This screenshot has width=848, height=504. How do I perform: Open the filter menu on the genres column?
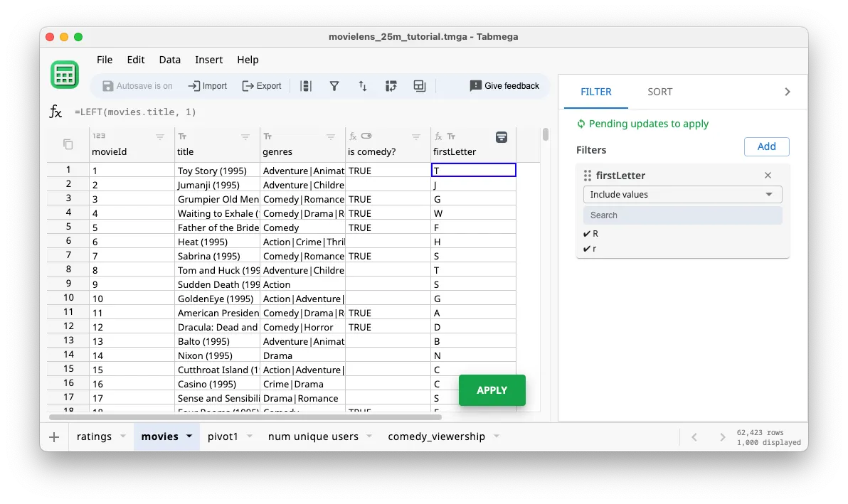pyautogui.click(x=330, y=136)
